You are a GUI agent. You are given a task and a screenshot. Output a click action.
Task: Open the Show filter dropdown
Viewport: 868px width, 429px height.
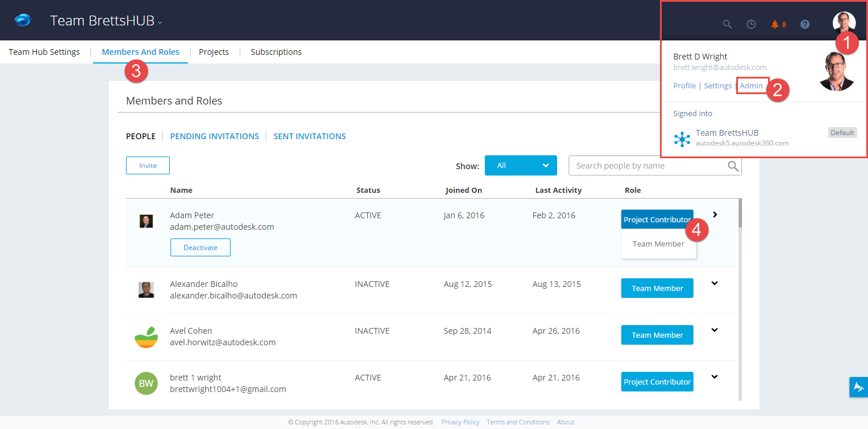521,166
